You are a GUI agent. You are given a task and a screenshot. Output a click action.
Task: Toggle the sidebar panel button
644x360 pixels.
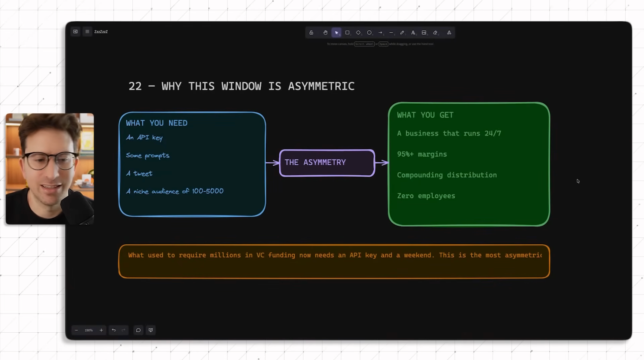(76, 32)
